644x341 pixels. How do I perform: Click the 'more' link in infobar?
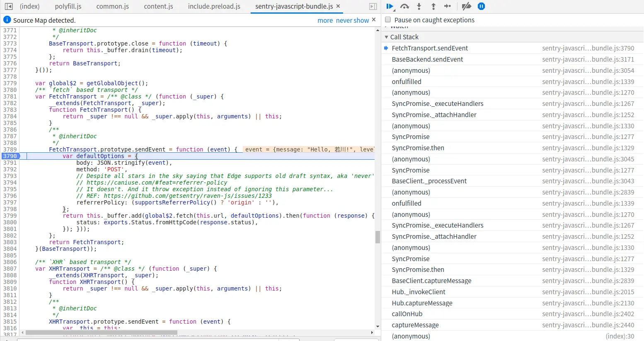[325, 20]
